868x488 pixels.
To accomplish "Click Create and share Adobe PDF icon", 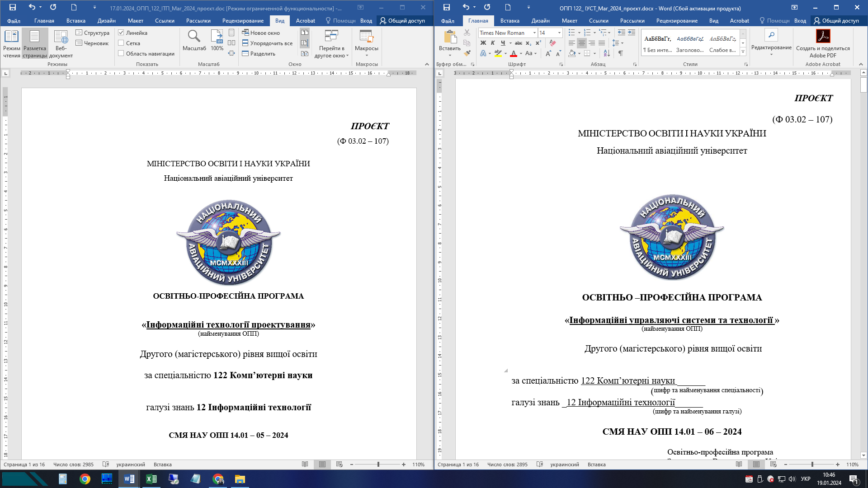I will tap(823, 43).
